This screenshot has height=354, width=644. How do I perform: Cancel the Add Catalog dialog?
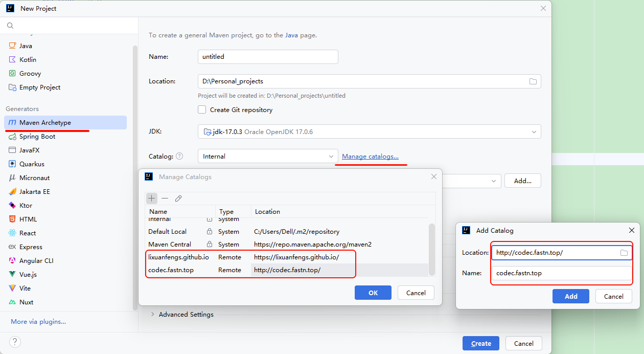(613, 296)
